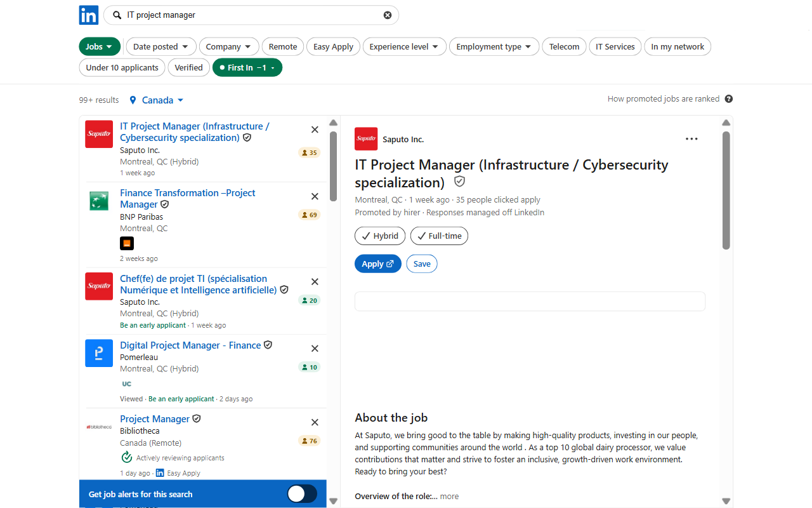
Task: Dismiss the Bibliotheca Project Manager job
Action: (315, 422)
